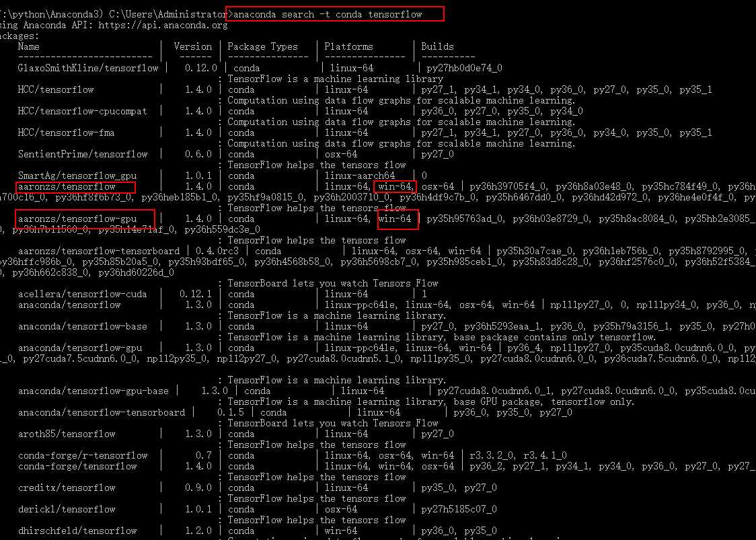Click build py36h5293eaa_1
The height and width of the screenshot is (540, 756).
(502, 326)
